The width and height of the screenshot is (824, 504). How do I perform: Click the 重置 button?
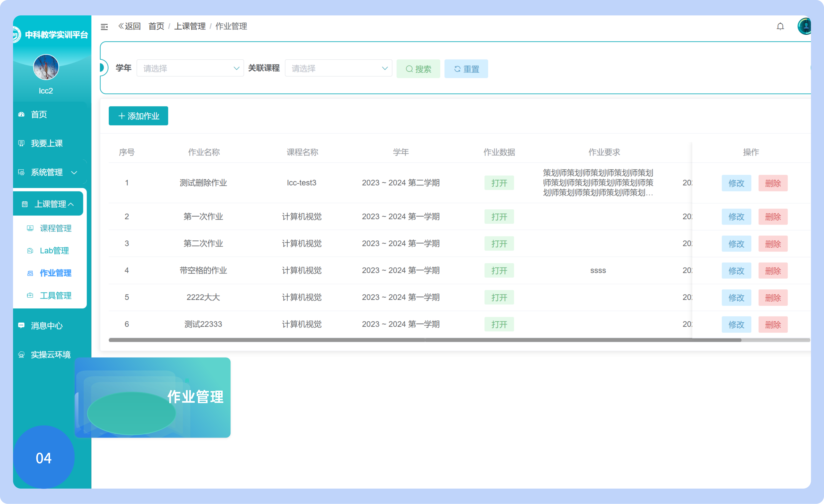466,69
